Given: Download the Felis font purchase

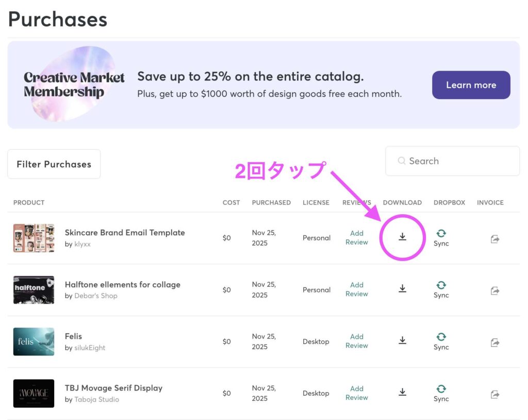Looking at the screenshot, I should pyautogui.click(x=403, y=341).
